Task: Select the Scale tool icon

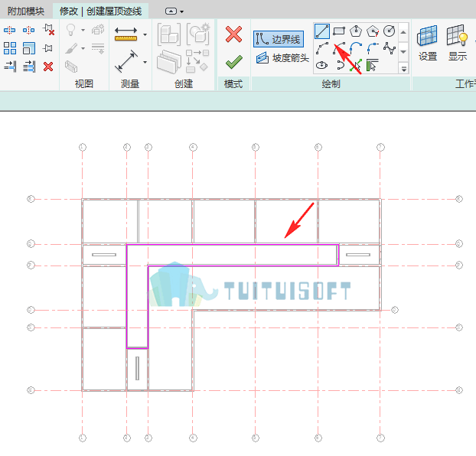Action: pos(29,48)
